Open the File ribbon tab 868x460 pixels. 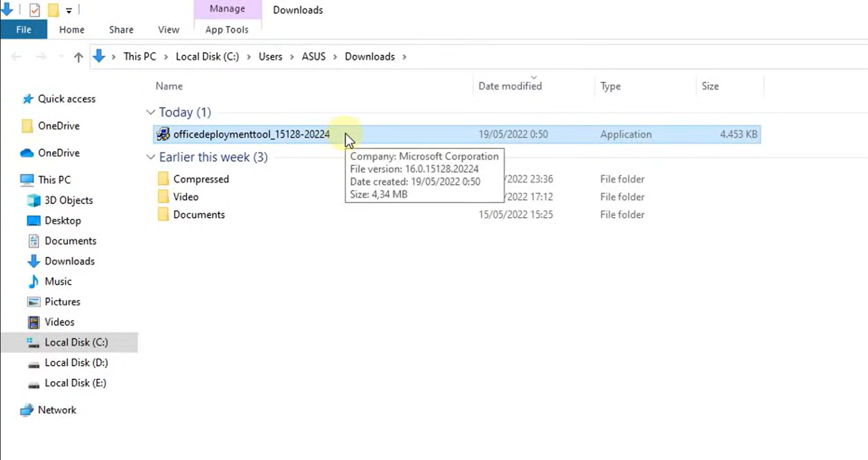pos(23,29)
